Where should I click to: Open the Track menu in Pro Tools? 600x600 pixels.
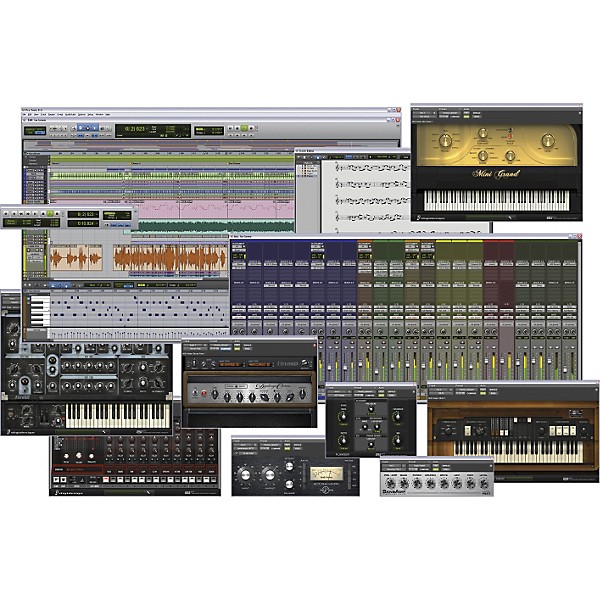point(44,114)
